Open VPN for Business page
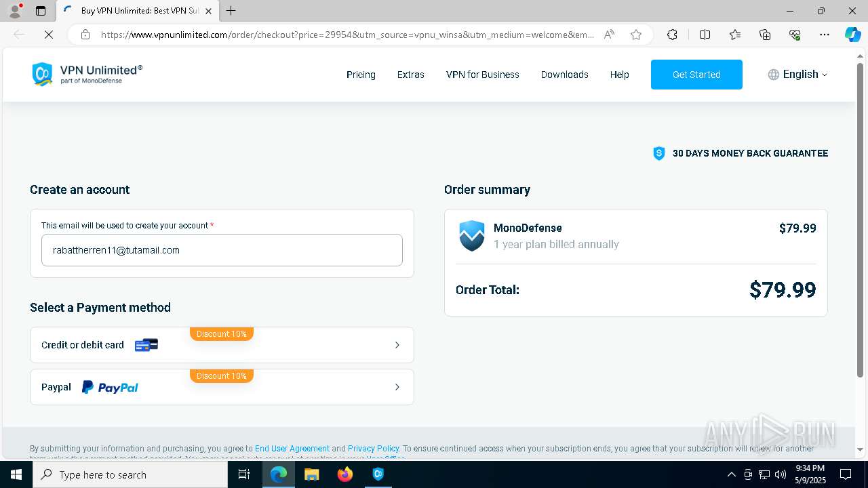868x488 pixels. (x=482, y=75)
